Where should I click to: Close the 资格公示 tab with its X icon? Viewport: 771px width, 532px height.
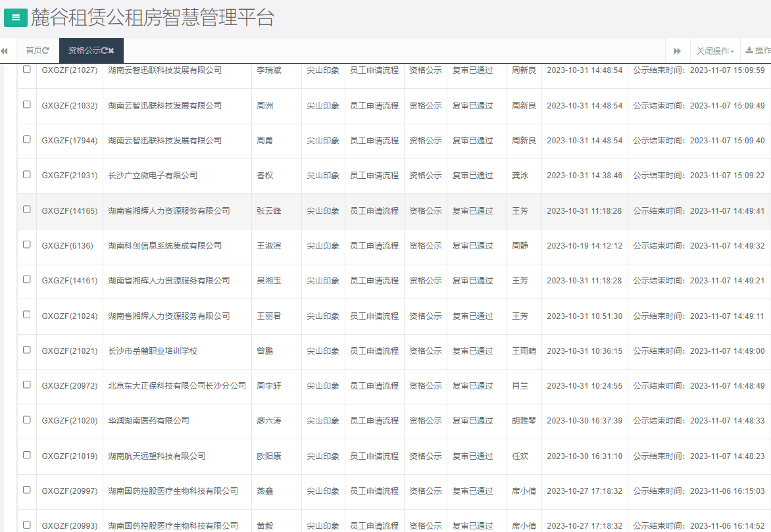(x=111, y=50)
